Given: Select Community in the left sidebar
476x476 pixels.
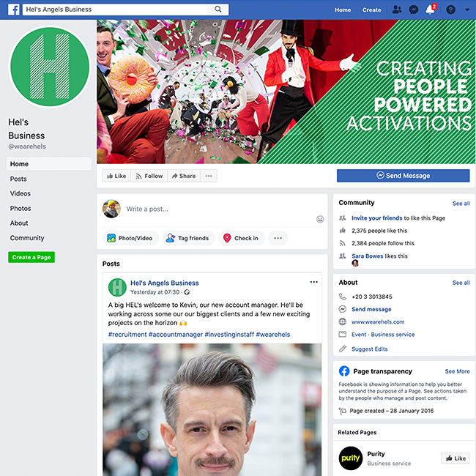Looking at the screenshot, I should (27, 238).
